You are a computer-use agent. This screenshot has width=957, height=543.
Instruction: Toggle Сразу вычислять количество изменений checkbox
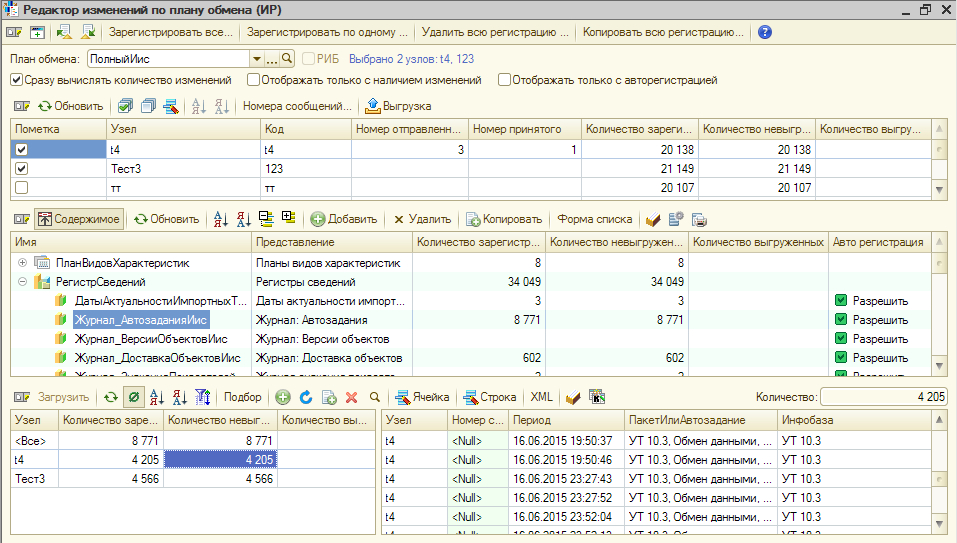click(17, 80)
